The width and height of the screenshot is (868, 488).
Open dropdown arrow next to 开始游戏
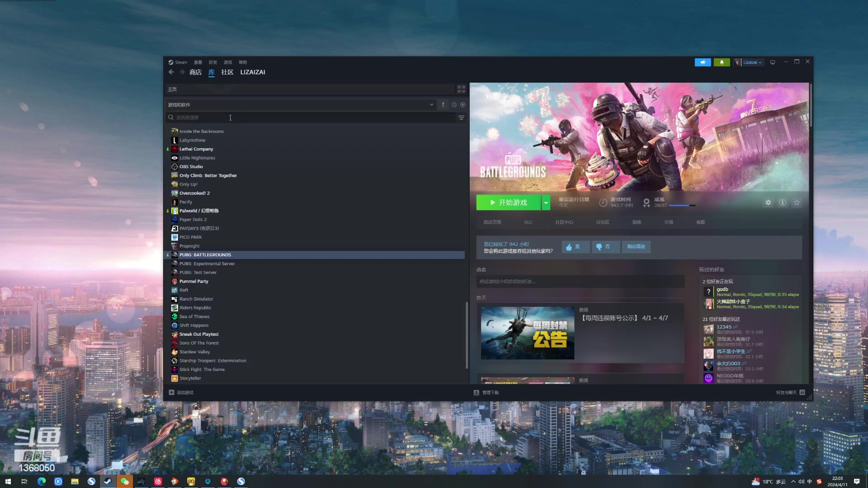coord(546,203)
